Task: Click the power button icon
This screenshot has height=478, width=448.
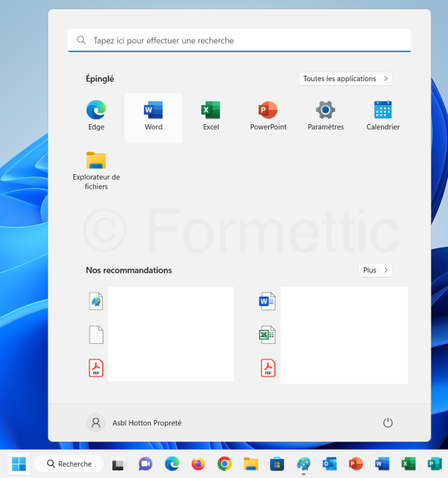Action: pos(388,423)
